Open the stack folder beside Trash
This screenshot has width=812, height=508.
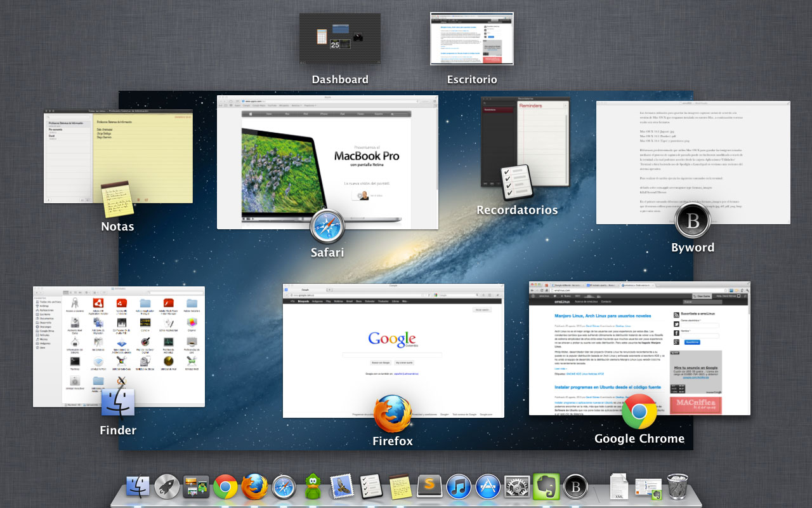coord(649,488)
